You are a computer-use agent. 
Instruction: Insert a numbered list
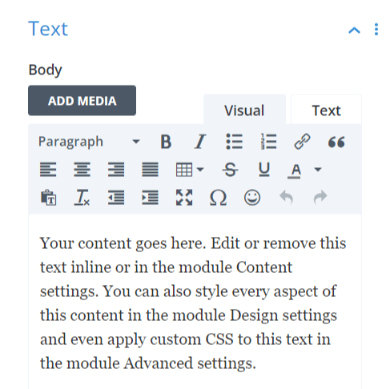click(268, 142)
